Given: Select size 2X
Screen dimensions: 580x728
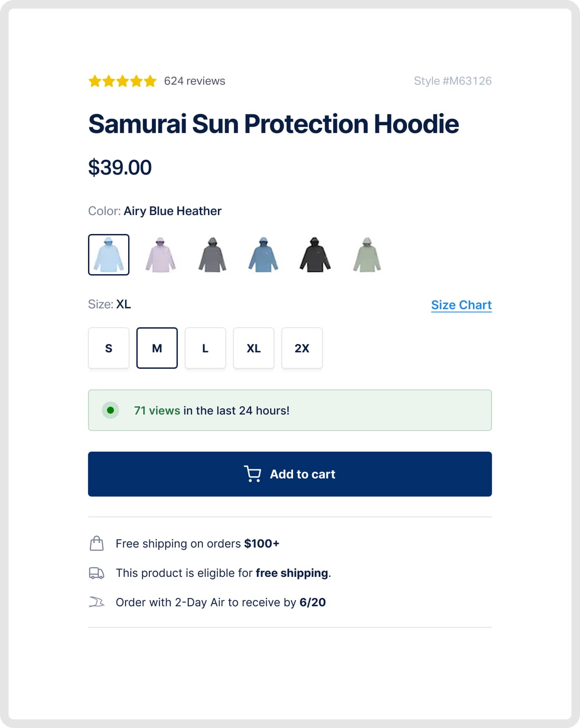Looking at the screenshot, I should pos(302,348).
